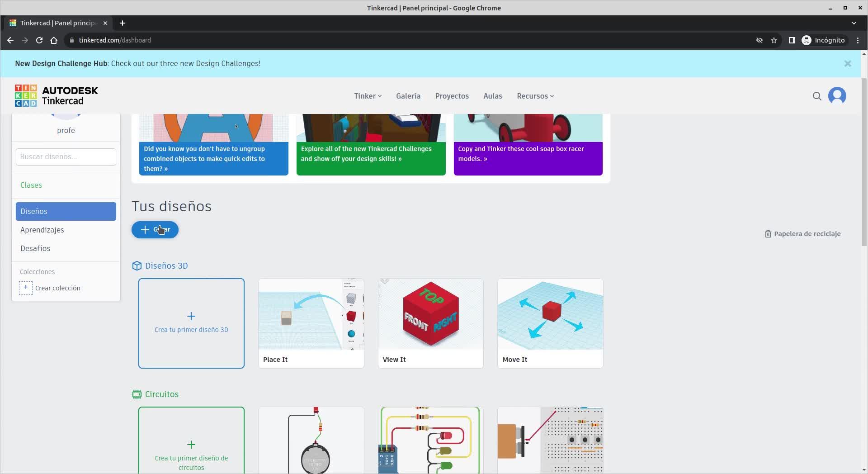Open the user profile avatar menu
Viewport: 868px width, 474px height.
click(837, 96)
